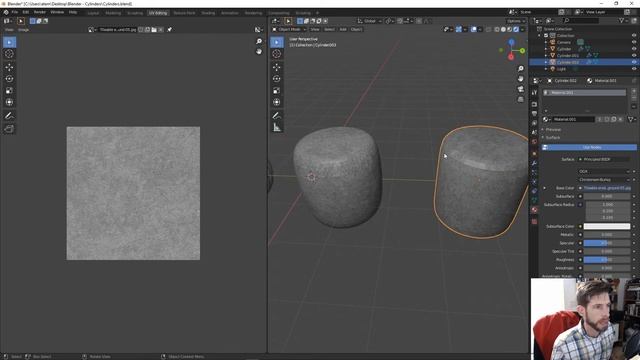Screen dimensions: 640x360
Task: Open the GGX distribution dropdown
Action: (604, 171)
